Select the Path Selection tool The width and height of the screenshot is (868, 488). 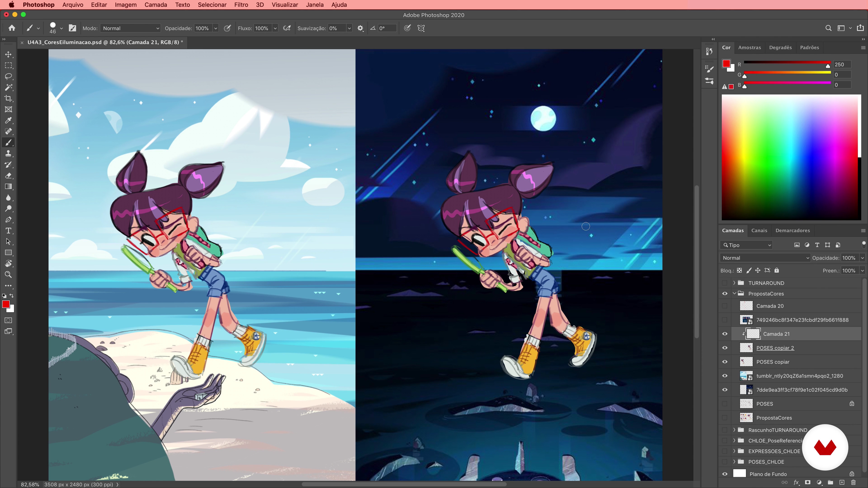click(8, 242)
